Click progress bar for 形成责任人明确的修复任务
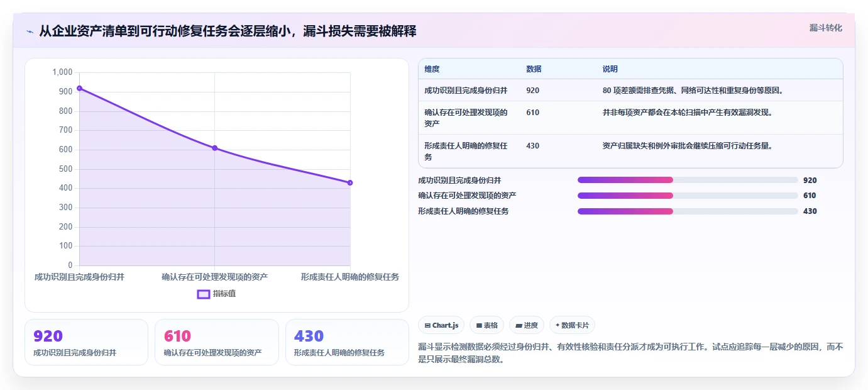868x390 pixels. pyautogui.click(x=688, y=211)
